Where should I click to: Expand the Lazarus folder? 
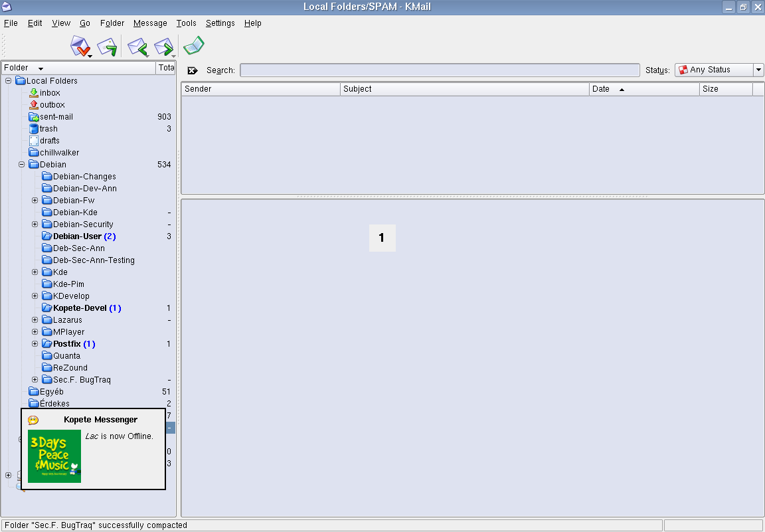tap(35, 319)
